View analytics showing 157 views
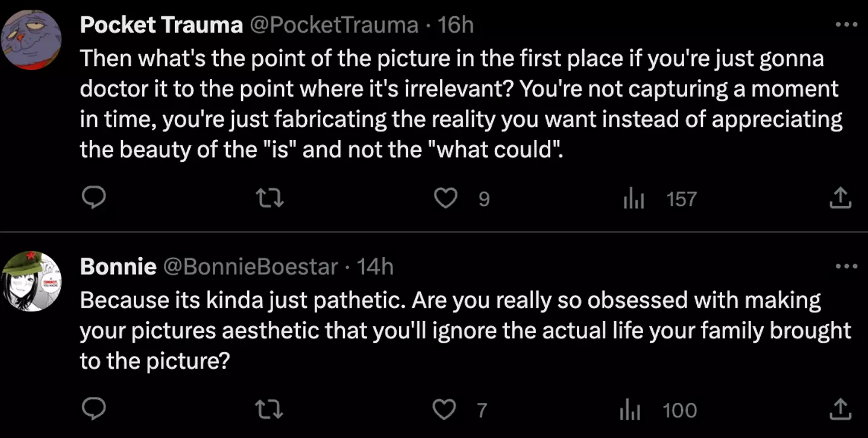This screenshot has height=438, width=868. click(x=633, y=198)
